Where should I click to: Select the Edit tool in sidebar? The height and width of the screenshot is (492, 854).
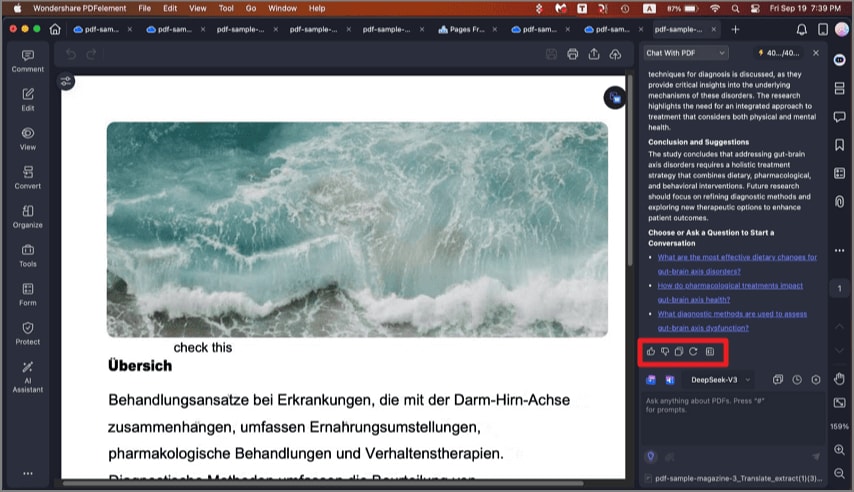[x=28, y=100]
